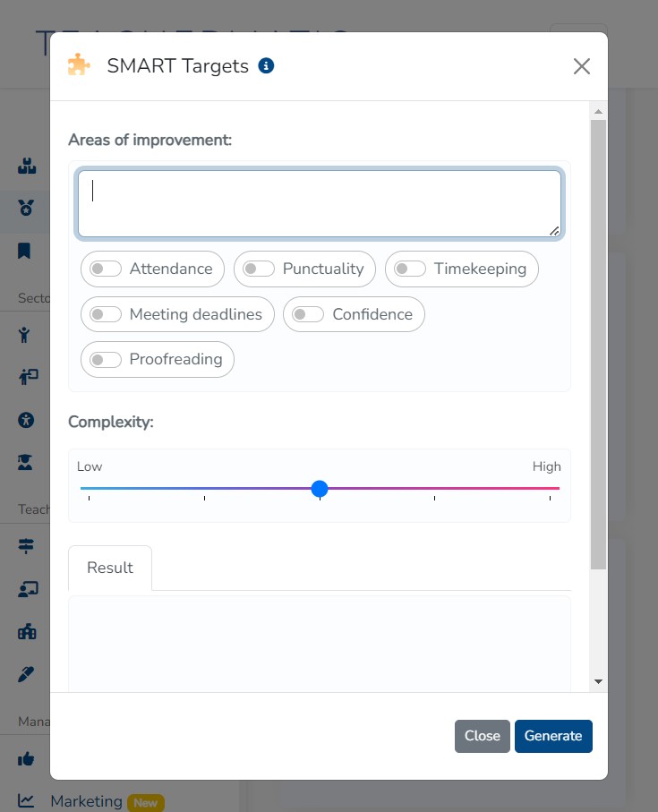Click the SMART Targets info icon
Image resolution: width=658 pixels, height=812 pixels.
click(266, 65)
